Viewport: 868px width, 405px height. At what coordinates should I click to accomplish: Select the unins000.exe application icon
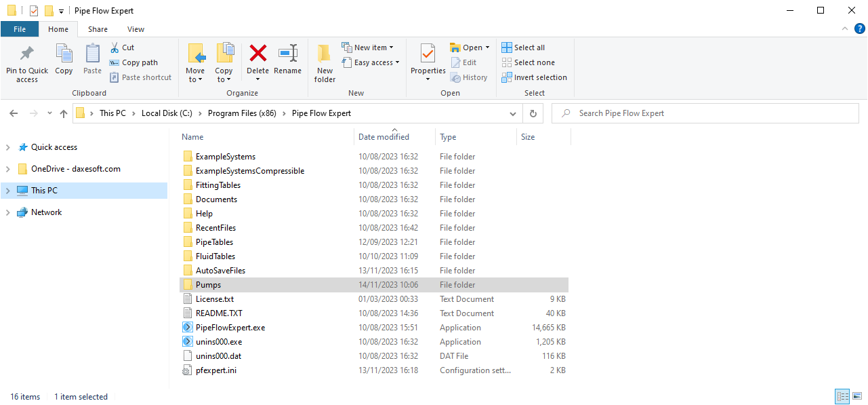pos(188,342)
